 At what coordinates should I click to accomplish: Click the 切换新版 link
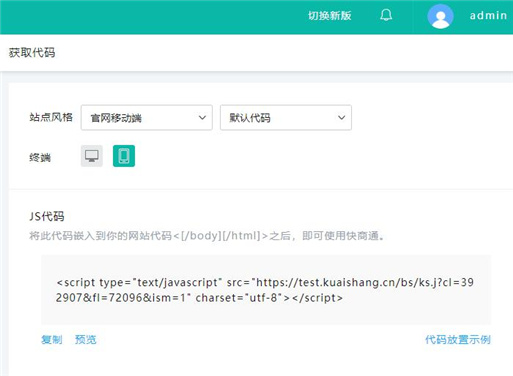click(x=330, y=16)
